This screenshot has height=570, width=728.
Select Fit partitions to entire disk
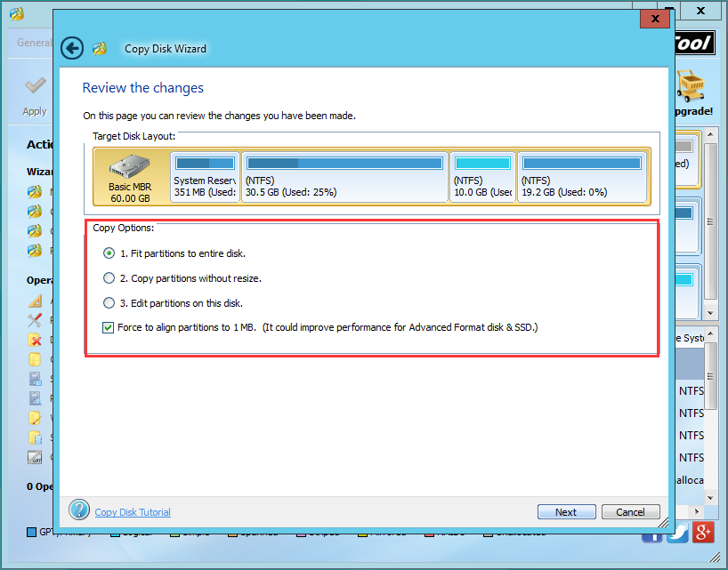(x=109, y=253)
